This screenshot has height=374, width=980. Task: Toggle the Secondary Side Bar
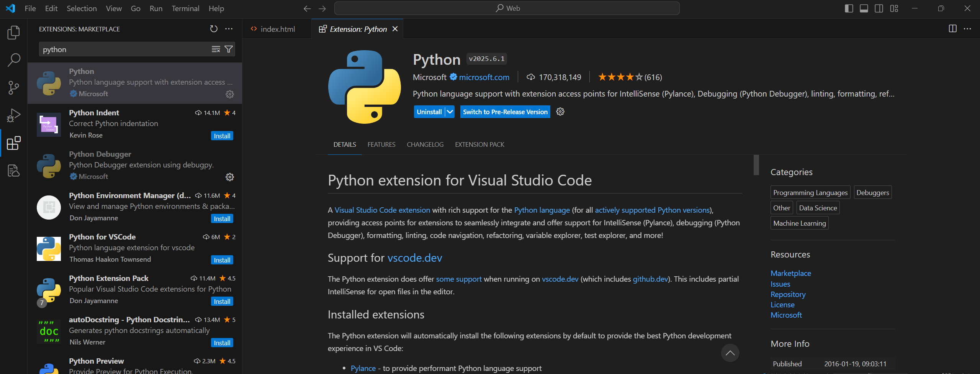pyautogui.click(x=879, y=8)
